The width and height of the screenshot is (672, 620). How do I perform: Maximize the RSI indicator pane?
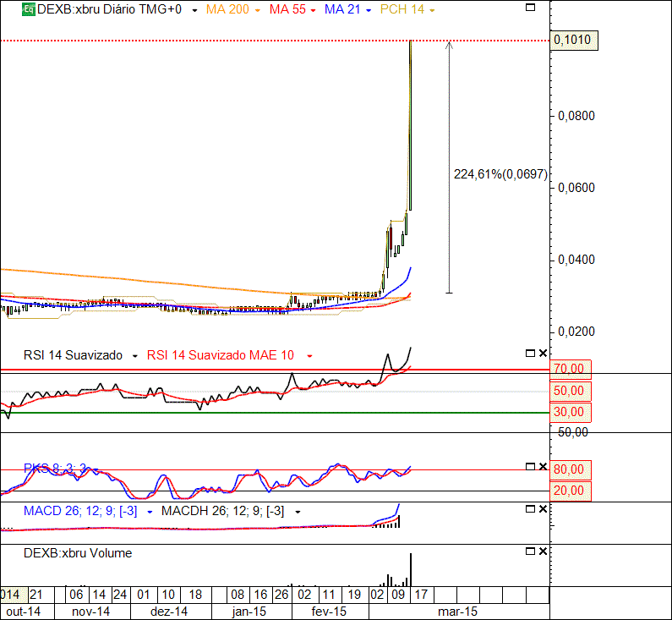coord(530,354)
